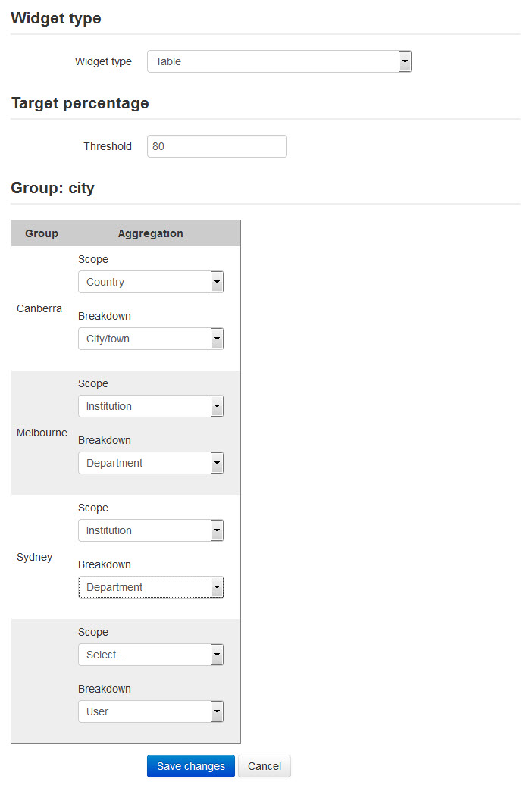Open the Widget type dropdown
The image size is (532, 788).
pos(279,61)
